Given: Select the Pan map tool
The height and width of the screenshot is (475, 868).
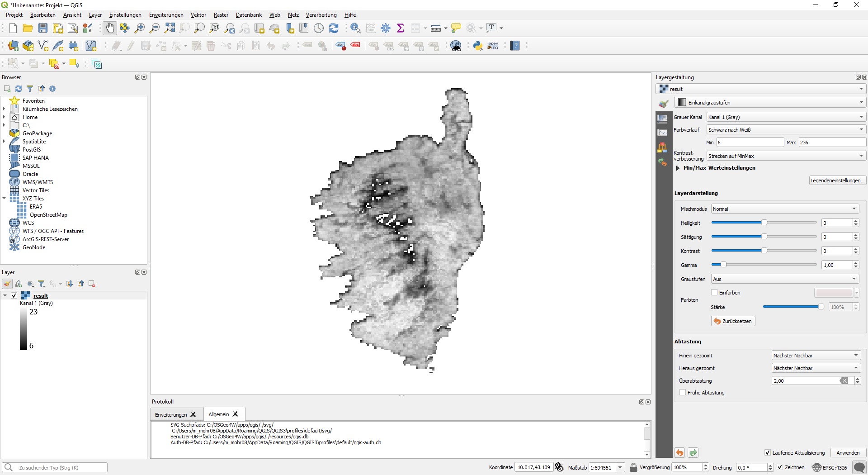Looking at the screenshot, I should [110, 28].
